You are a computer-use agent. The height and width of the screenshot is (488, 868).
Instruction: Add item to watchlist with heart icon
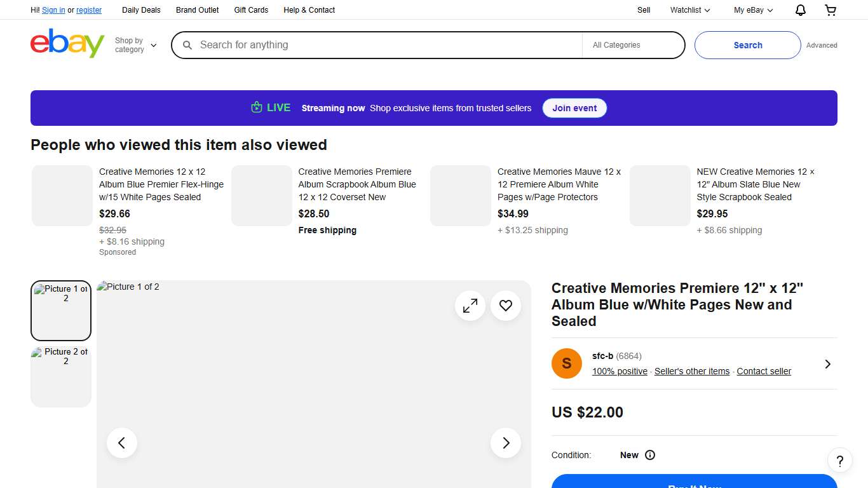click(x=506, y=306)
